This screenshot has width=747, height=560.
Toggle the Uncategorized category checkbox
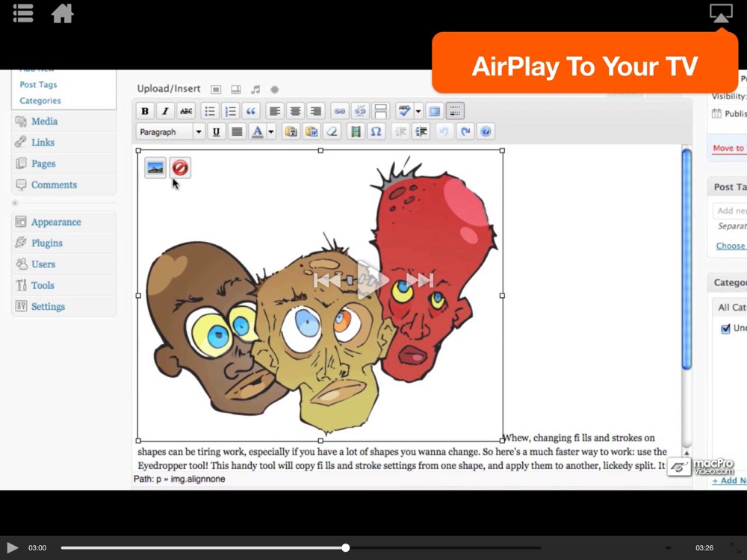[x=725, y=328]
